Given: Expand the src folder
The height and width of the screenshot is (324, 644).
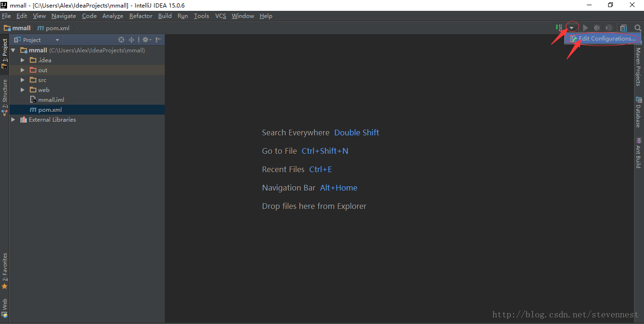Looking at the screenshot, I should coord(22,80).
